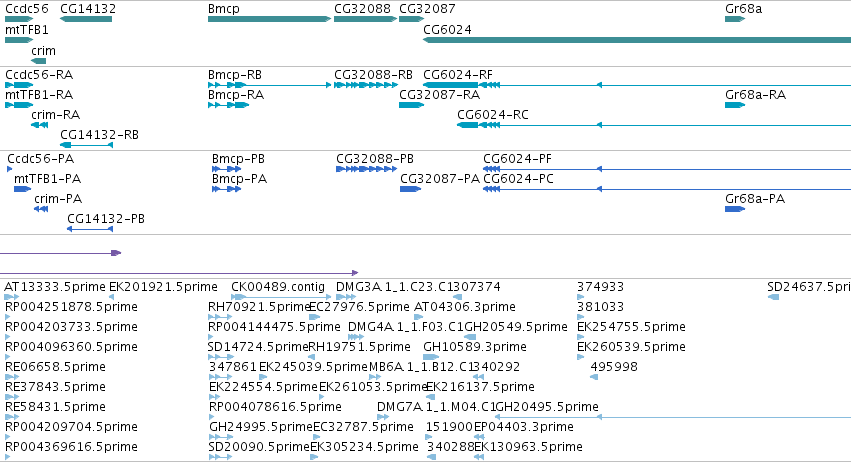Image resolution: width=851 pixels, height=462 pixels.
Task: Click the long purple arrow feature
Action: pyautogui.click(x=179, y=273)
